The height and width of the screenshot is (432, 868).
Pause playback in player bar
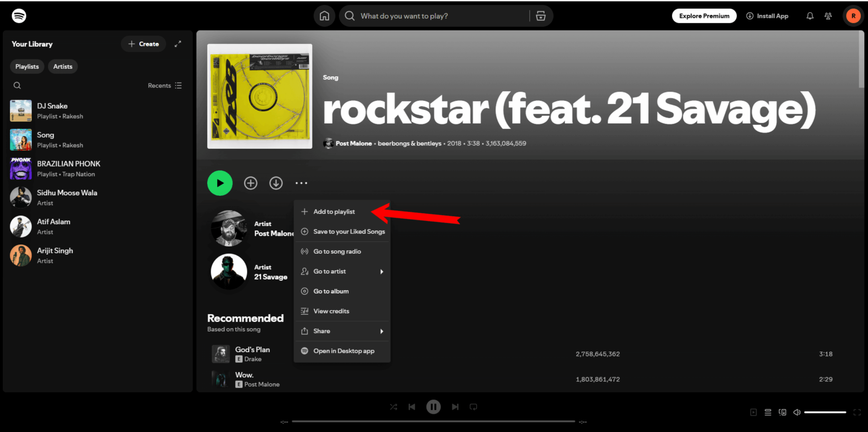[x=433, y=407]
